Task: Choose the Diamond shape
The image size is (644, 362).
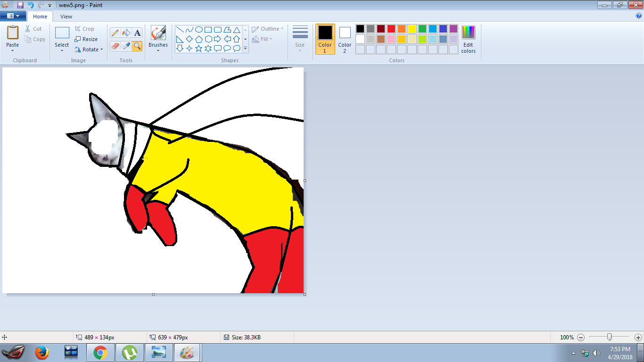Action: 190,39
